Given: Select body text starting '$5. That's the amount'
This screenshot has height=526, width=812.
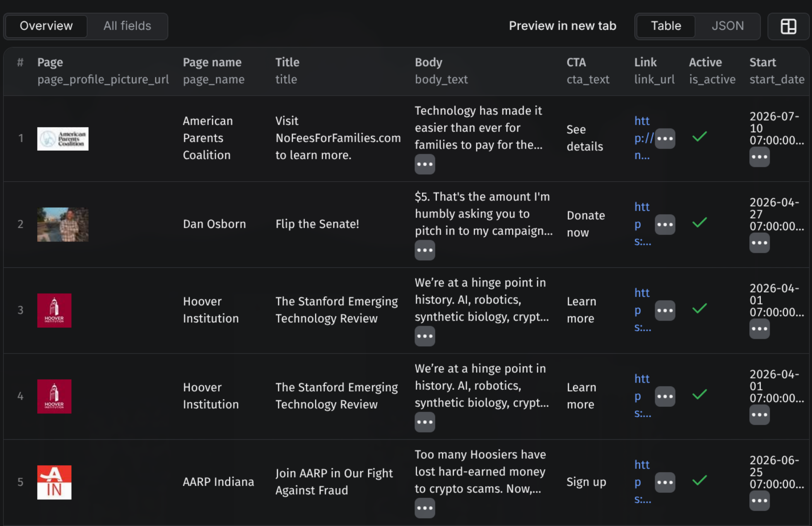Looking at the screenshot, I should pos(484,213).
